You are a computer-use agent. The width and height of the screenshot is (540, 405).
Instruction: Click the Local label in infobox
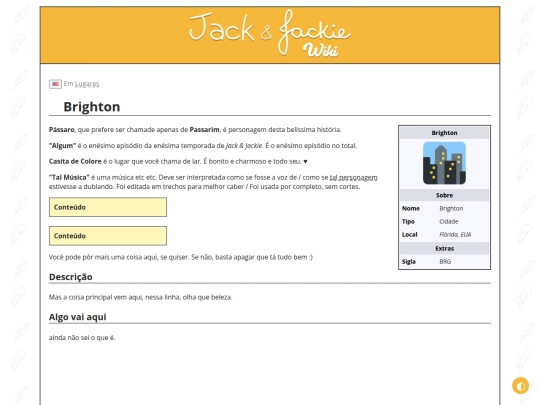tap(409, 235)
